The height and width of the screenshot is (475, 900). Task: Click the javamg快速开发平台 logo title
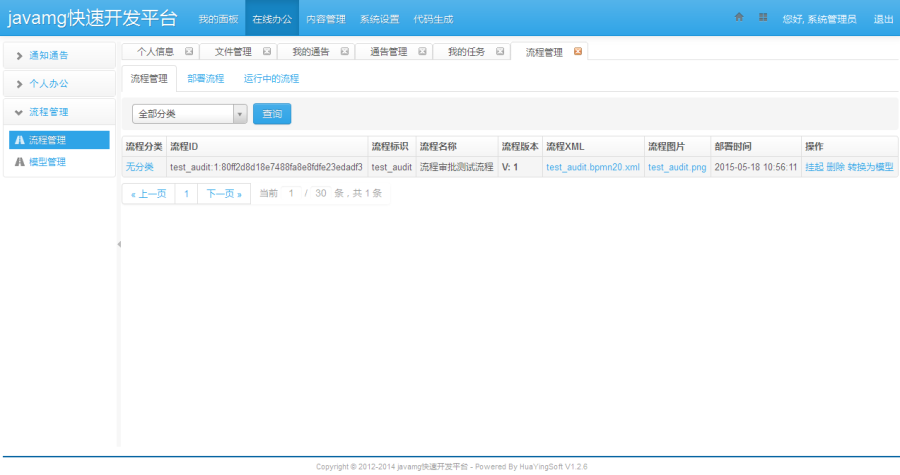[92, 18]
